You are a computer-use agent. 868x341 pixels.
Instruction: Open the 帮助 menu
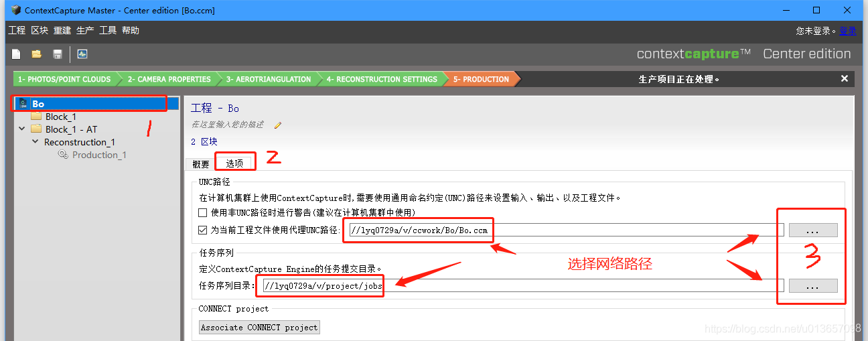pyautogui.click(x=131, y=30)
